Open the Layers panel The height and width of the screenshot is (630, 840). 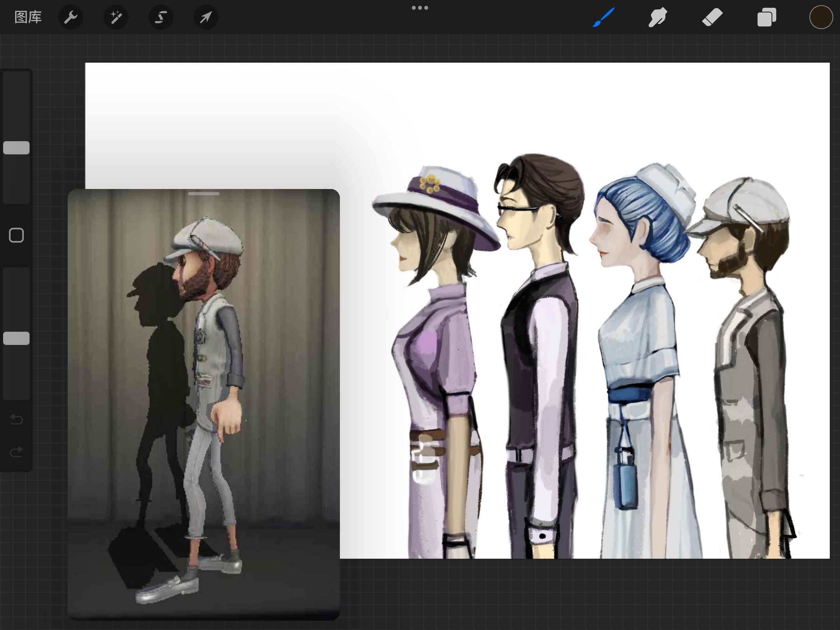[767, 17]
